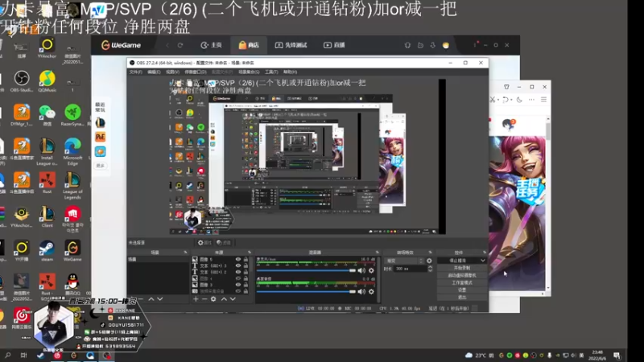Open OBS 编辑(E) menu
The width and height of the screenshot is (644, 362).
154,72
